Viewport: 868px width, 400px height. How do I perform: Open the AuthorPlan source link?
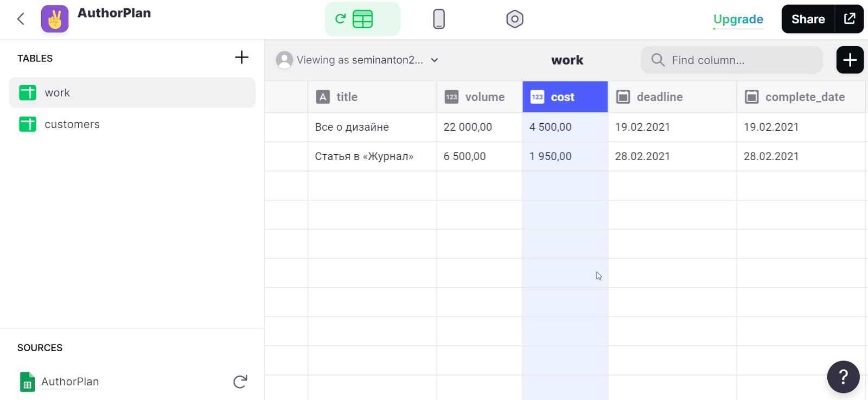(70, 382)
